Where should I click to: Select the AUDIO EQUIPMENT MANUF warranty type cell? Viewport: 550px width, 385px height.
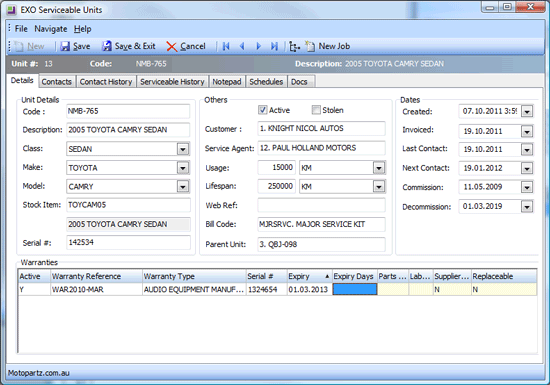tap(194, 290)
